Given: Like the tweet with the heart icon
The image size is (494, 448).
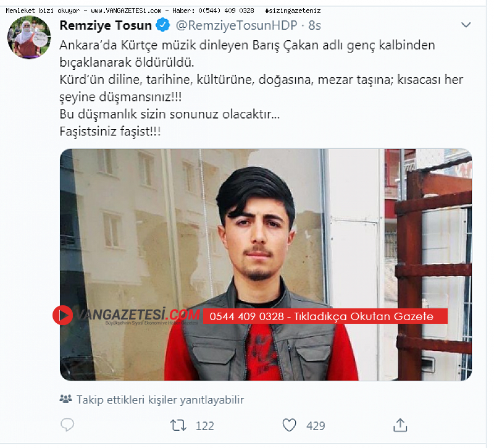Looking at the screenshot, I should pos(289,425).
